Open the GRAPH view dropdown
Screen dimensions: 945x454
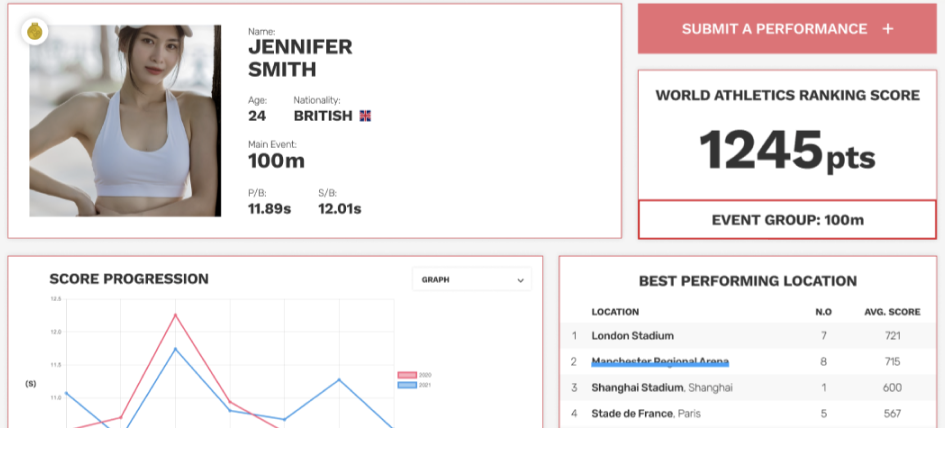point(473,280)
